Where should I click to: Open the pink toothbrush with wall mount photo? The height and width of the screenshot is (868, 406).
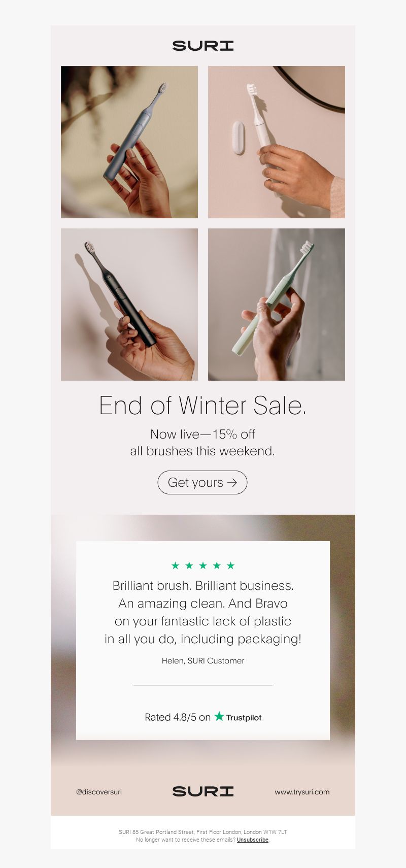[277, 142]
